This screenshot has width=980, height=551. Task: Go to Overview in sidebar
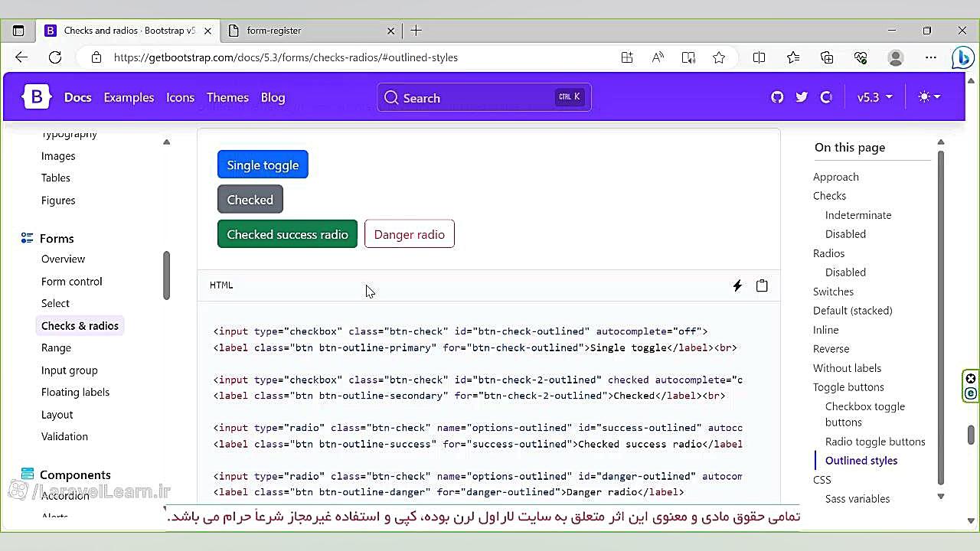(x=63, y=259)
